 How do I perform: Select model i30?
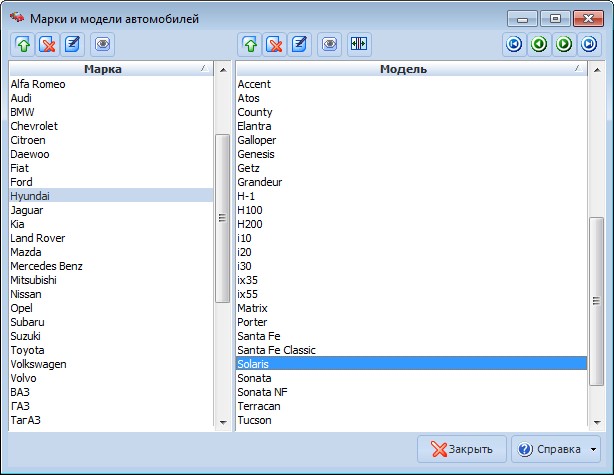pos(411,266)
